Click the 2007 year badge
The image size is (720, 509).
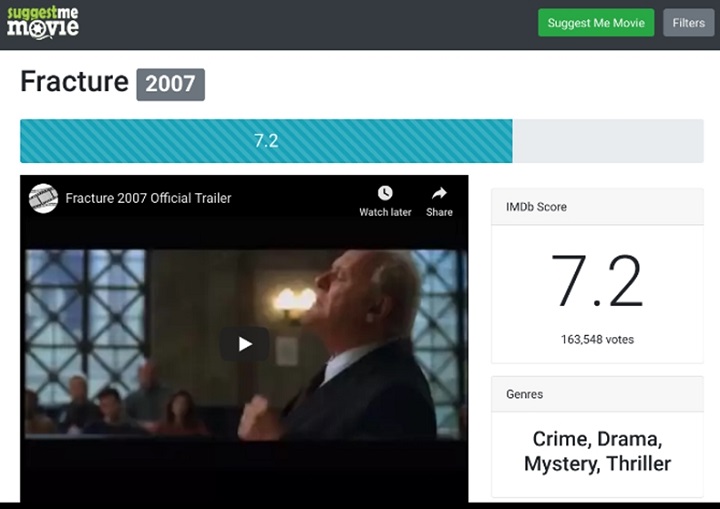(x=170, y=84)
